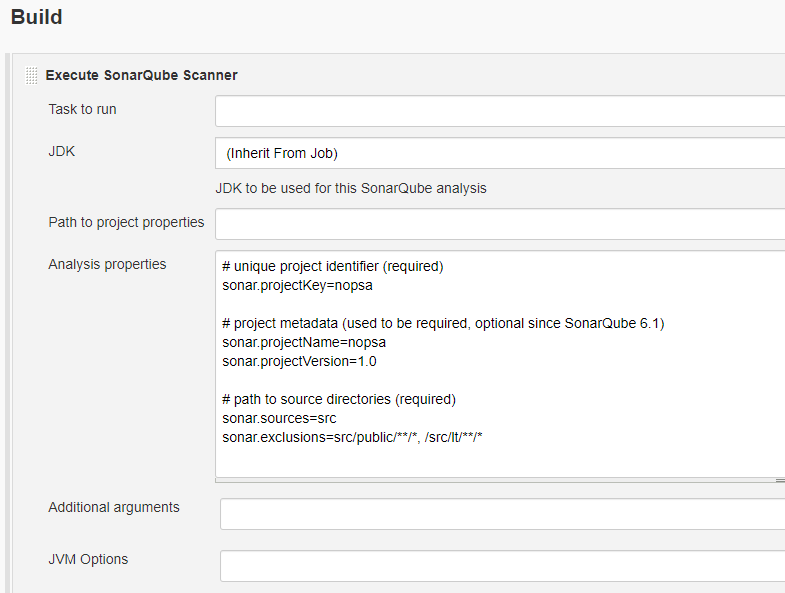Screen dimensions: 785x593
Task: Click the JDK field label
Action: coord(62,151)
